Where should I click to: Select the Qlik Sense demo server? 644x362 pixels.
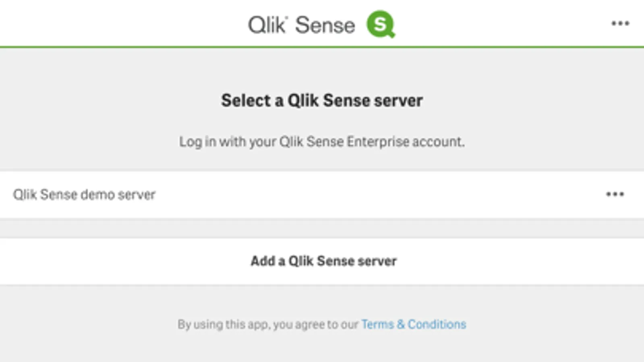click(84, 195)
